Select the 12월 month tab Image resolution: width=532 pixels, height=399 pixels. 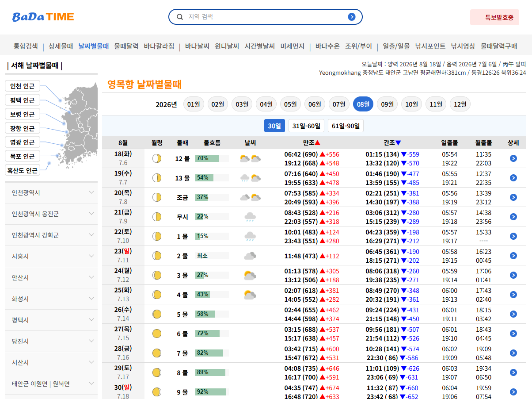tap(460, 104)
